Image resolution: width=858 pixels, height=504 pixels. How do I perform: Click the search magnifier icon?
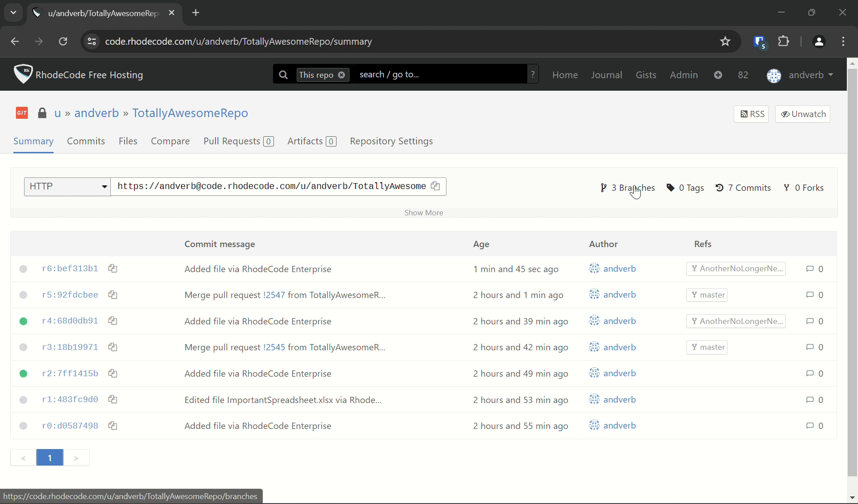pos(283,75)
